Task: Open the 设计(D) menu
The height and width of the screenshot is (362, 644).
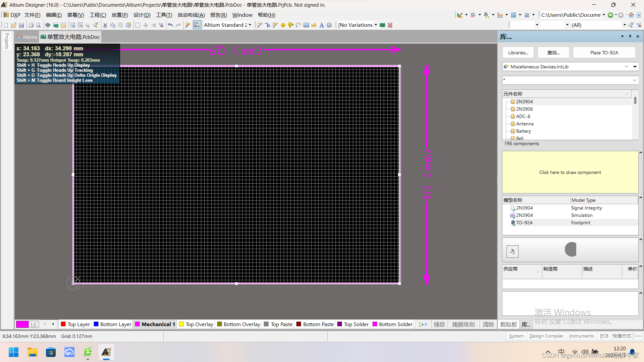Action: [142, 15]
